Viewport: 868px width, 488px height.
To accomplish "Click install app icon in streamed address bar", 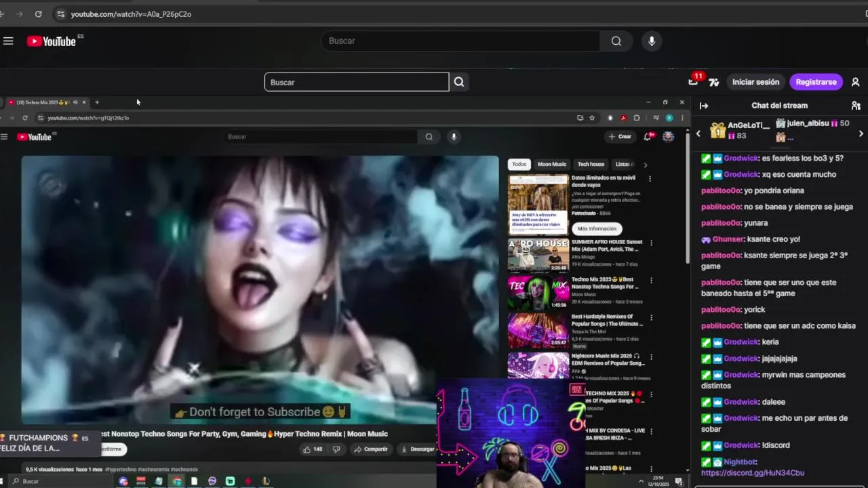I will pyautogui.click(x=580, y=118).
